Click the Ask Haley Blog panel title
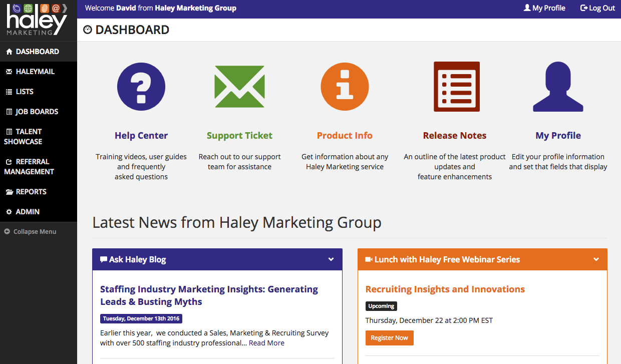This screenshot has width=621, height=364. tap(137, 259)
